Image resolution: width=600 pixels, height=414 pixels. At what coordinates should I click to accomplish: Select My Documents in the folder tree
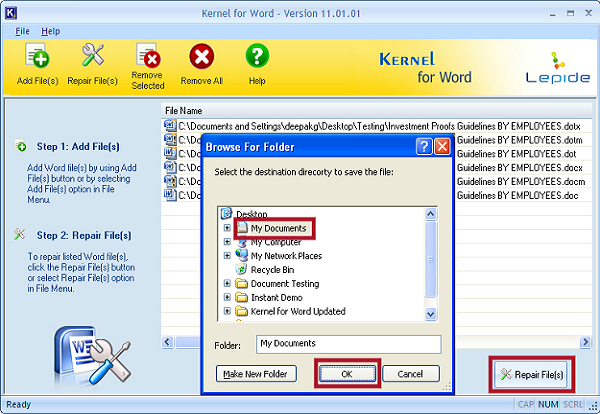point(278,228)
